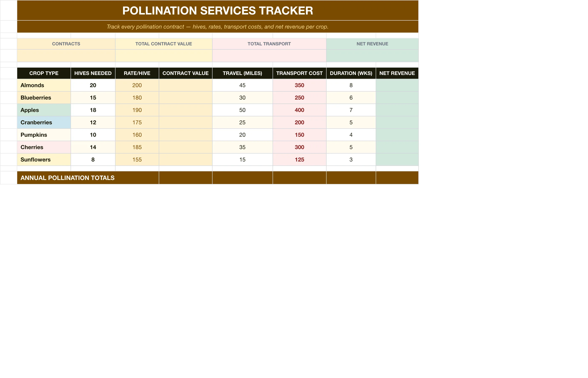Click Sunflowers duration value 3
This screenshot has height=378, width=588.
[x=351, y=160]
